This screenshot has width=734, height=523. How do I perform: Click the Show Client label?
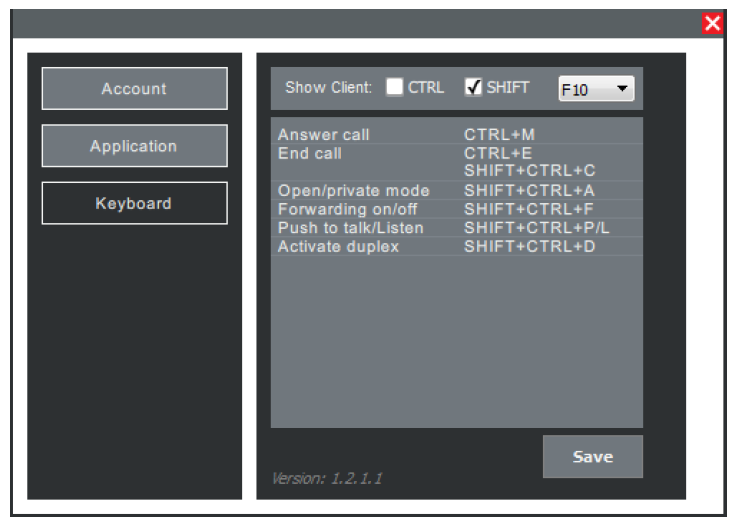click(x=328, y=88)
